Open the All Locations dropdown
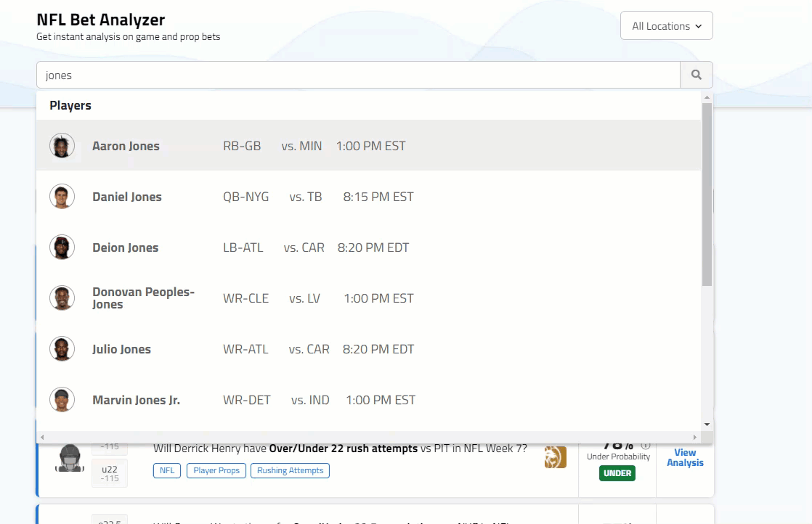This screenshot has height=524, width=812. [667, 26]
